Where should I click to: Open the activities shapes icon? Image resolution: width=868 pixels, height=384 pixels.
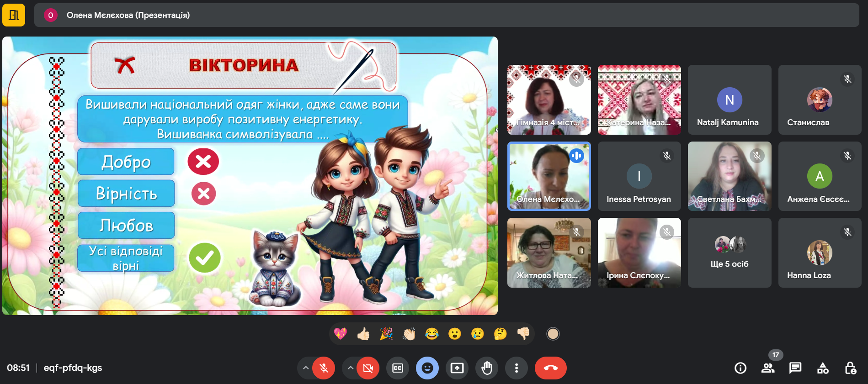[823, 368]
